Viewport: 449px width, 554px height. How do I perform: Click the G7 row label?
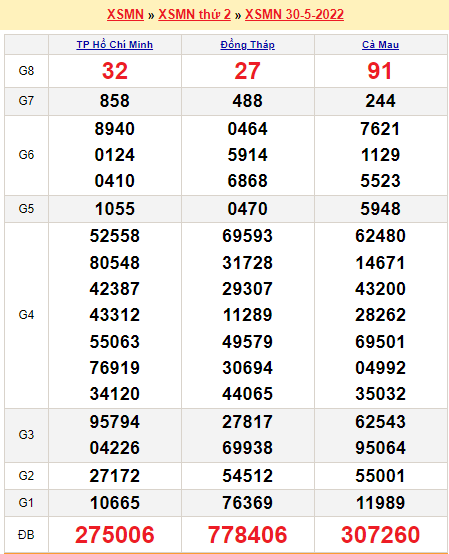point(26,101)
